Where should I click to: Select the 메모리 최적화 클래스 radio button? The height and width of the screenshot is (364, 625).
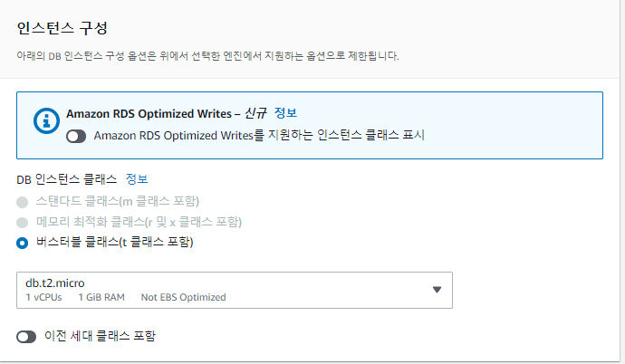(23, 222)
